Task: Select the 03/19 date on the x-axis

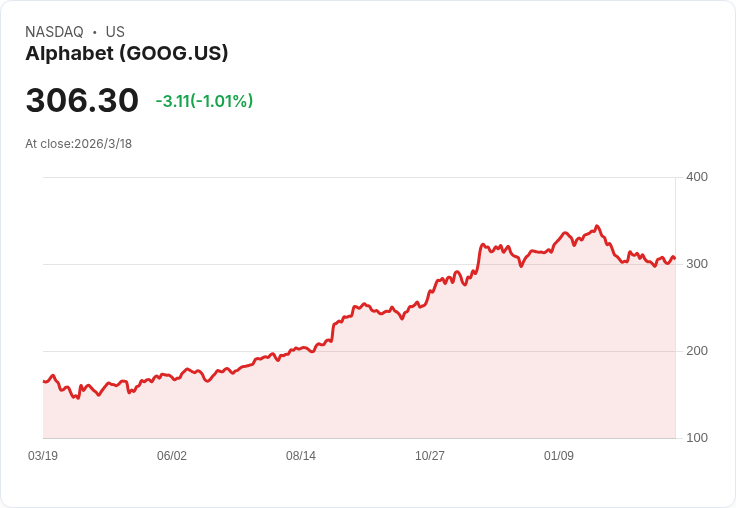Action: click(43, 456)
